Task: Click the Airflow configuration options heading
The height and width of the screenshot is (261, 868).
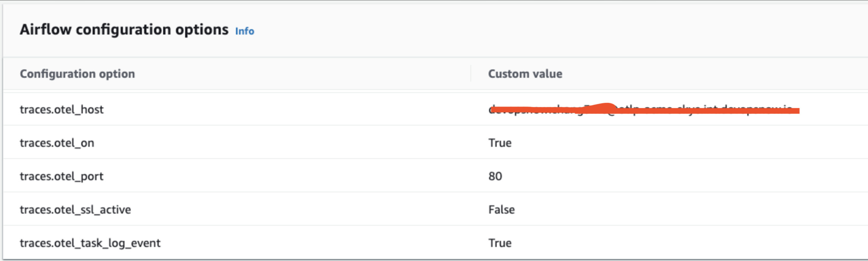Action: pos(124,30)
